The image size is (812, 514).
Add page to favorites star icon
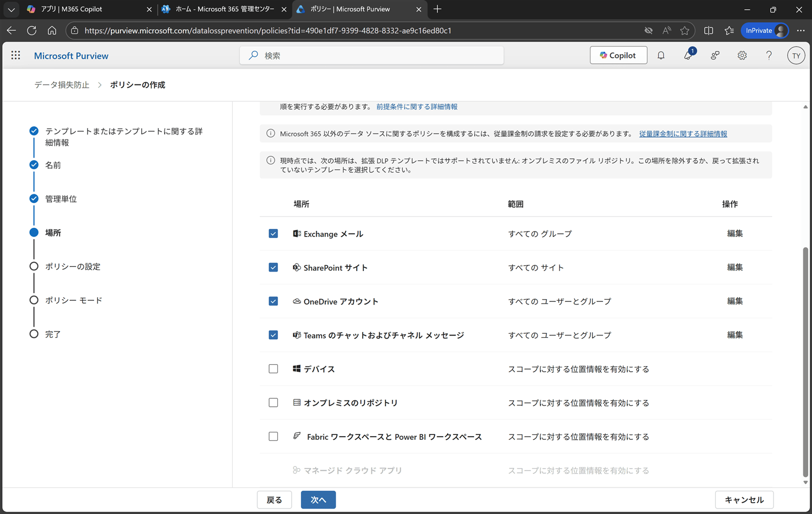click(685, 30)
